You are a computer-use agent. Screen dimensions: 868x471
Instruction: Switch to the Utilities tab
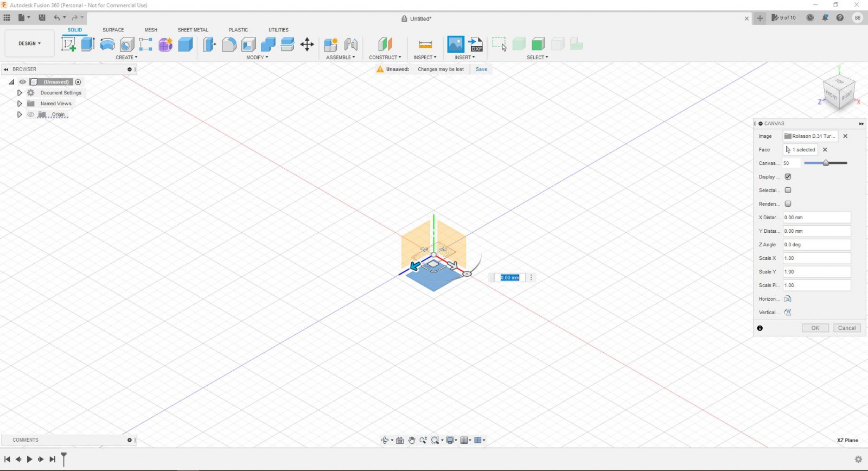point(278,30)
